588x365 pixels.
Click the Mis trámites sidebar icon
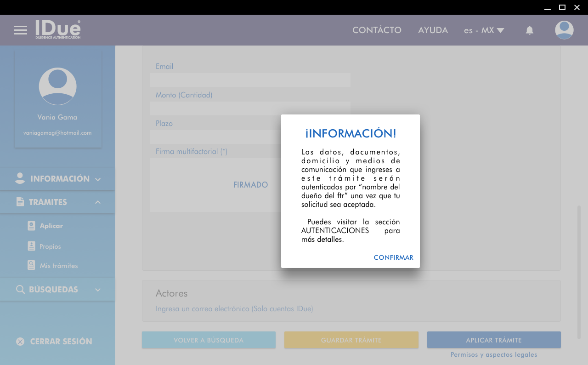pyautogui.click(x=31, y=265)
